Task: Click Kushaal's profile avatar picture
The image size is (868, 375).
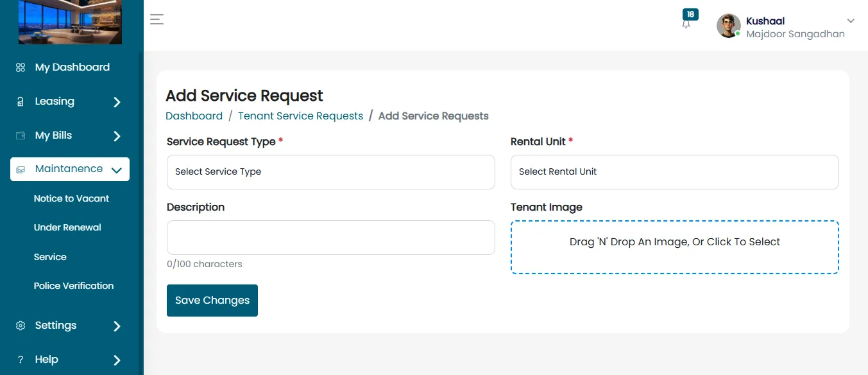Action: [729, 26]
